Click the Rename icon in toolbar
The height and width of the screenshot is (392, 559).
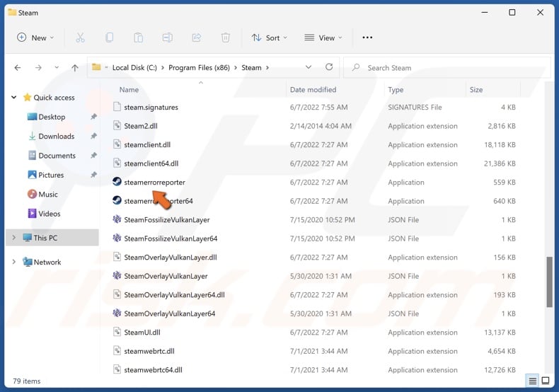tap(167, 38)
